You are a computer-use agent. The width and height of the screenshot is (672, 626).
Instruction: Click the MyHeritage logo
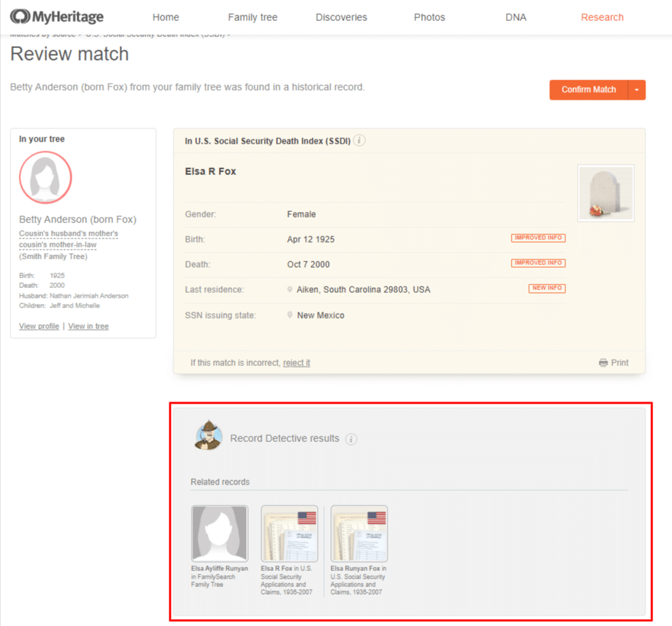56,17
